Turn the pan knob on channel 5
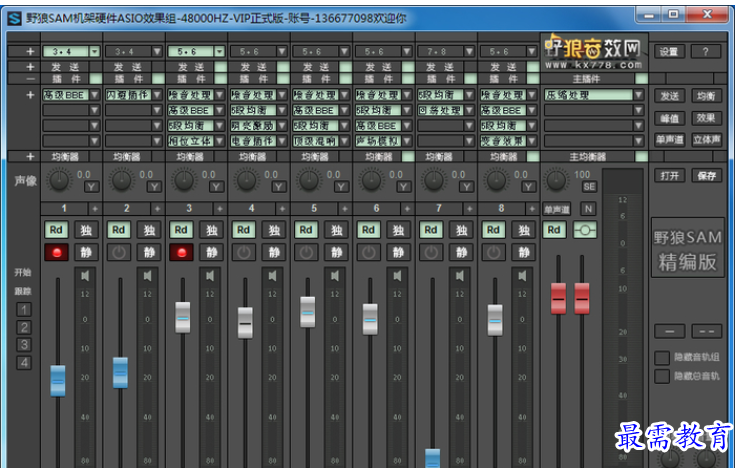 click(x=307, y=180)
